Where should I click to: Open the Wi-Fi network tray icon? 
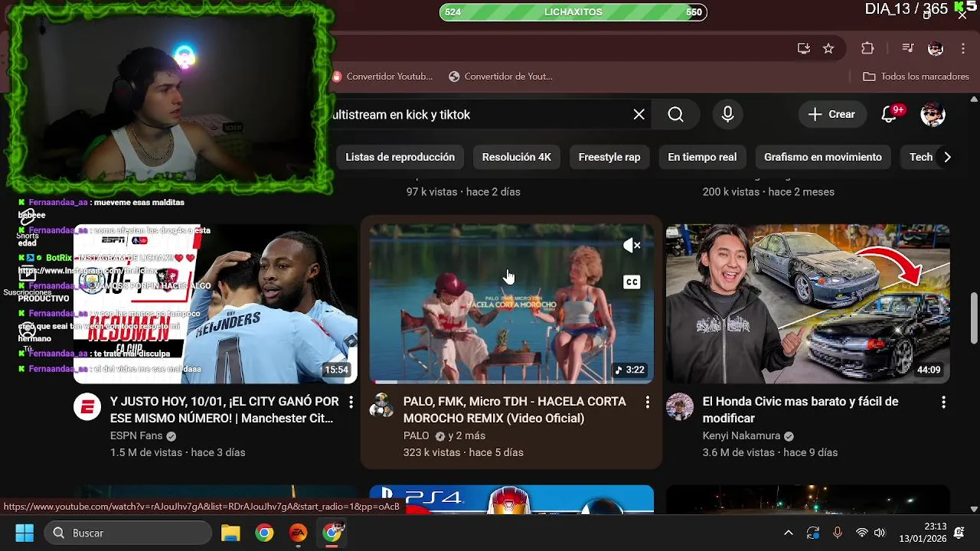[x=861, y=533]
